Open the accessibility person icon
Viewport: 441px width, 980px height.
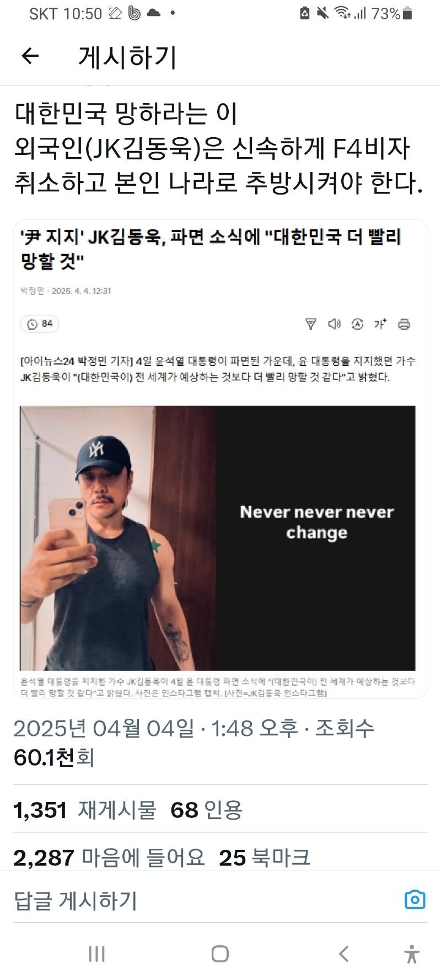tap(411, 954)
